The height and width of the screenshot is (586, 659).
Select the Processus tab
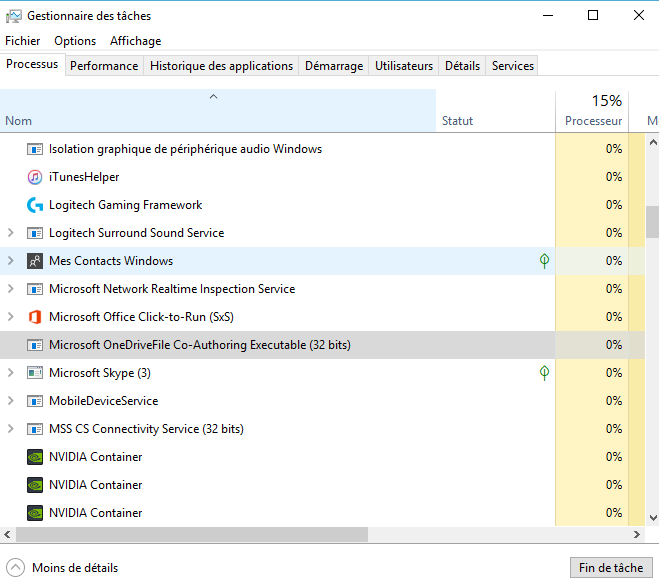tap(32, 64)
